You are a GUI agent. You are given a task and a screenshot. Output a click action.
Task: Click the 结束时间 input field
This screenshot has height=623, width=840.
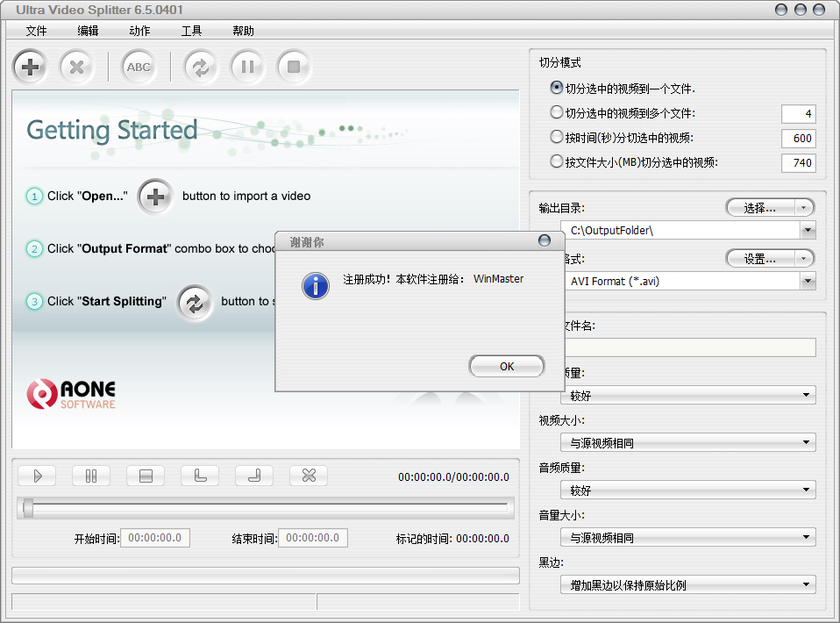click(313, 538)
